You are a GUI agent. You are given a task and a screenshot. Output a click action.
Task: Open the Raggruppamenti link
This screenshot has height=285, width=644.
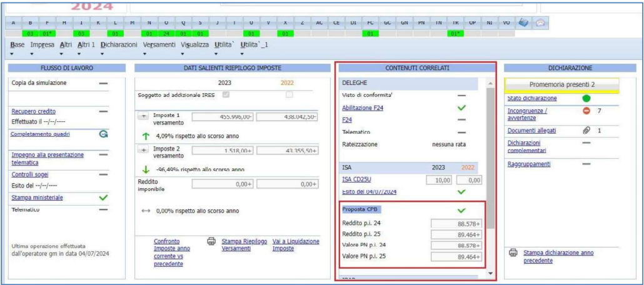[x=529, y=164]
